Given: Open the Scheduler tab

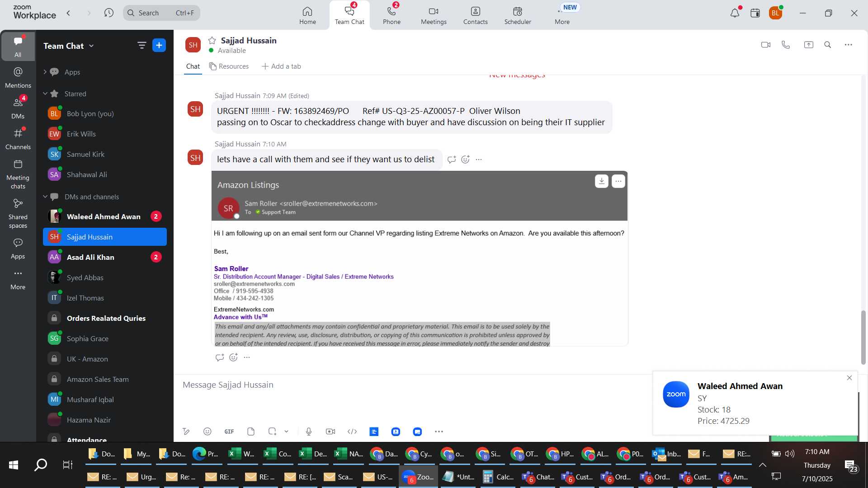Looking at the screenshot, I should click(x=518, y=15).
